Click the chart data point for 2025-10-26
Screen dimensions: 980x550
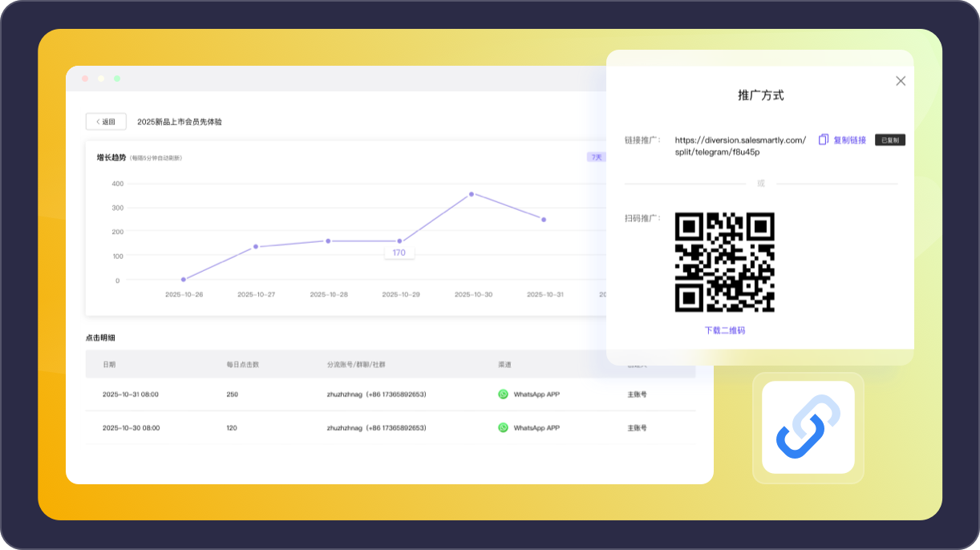coord(184,280)
